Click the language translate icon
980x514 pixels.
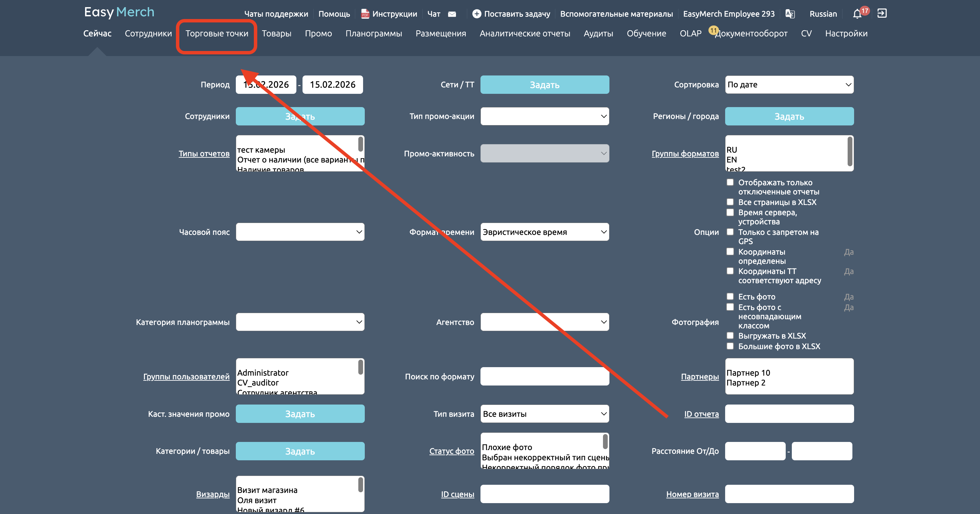click(790, 14)
